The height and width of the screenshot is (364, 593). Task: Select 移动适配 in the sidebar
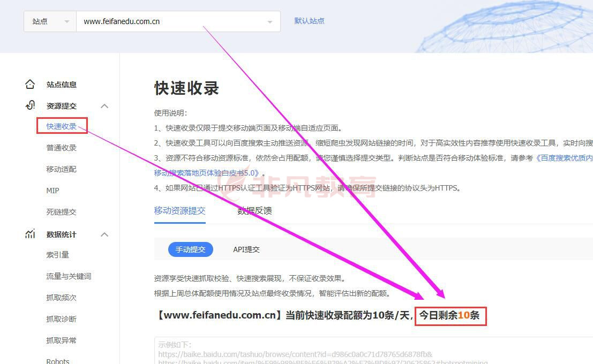click(61, 169)
